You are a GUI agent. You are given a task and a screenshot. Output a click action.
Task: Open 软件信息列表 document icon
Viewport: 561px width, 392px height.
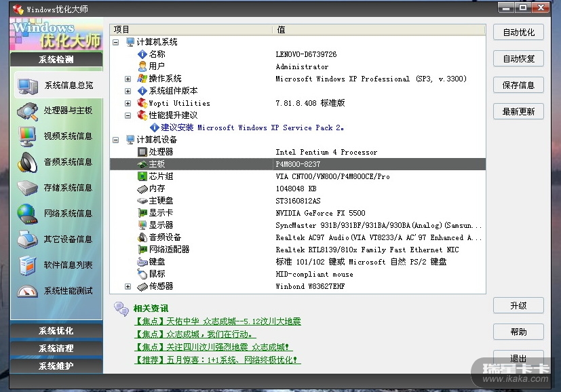pyautogui.click(x=28, y=265)
